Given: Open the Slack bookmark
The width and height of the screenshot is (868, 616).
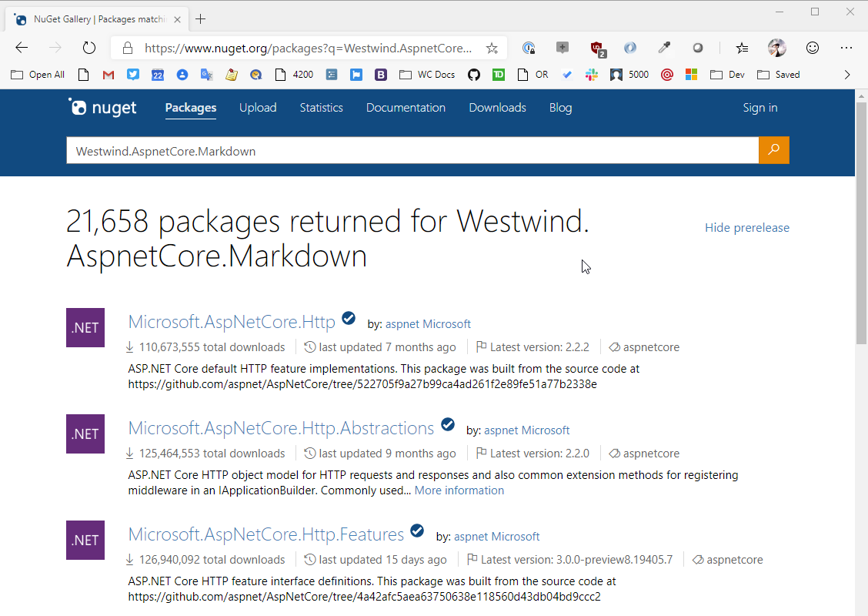Looking at the screenshot, I should click(x=592, y=75).
